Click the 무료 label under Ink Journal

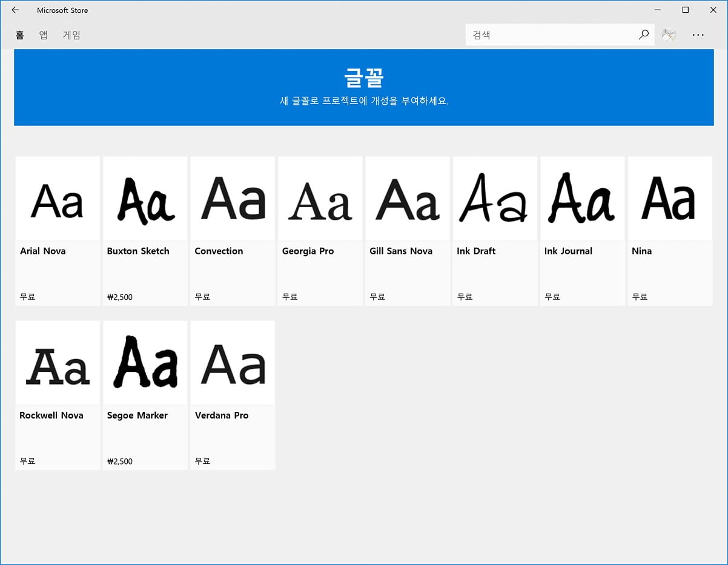click(x=552, y=297)
